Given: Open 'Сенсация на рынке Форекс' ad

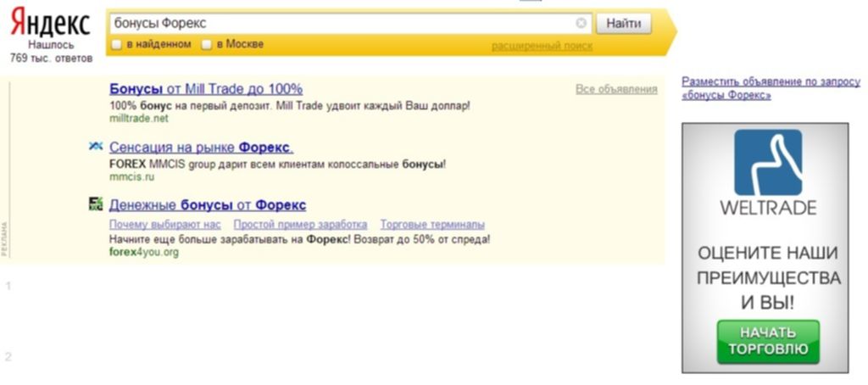Looking at the screenshot, I should (x=202, y=148).
